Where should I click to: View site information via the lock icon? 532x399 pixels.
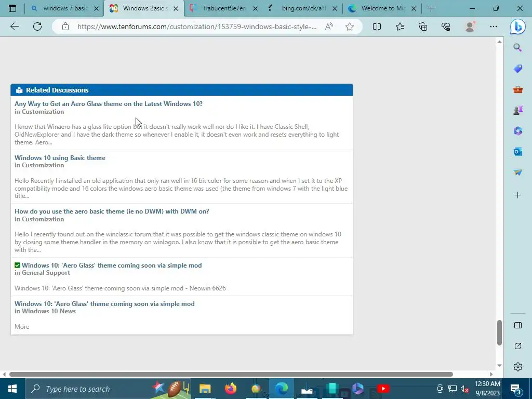(65, 26)
